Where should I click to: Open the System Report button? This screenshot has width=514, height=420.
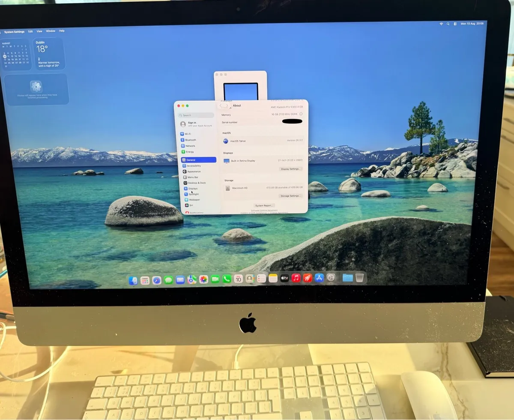[264, 206]
